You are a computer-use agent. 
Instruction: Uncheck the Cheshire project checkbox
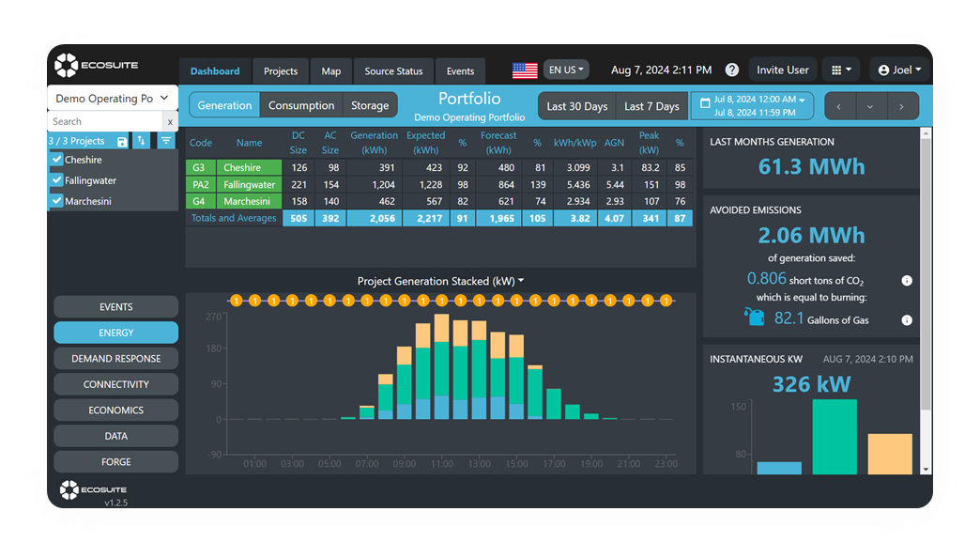coord(56,160)
